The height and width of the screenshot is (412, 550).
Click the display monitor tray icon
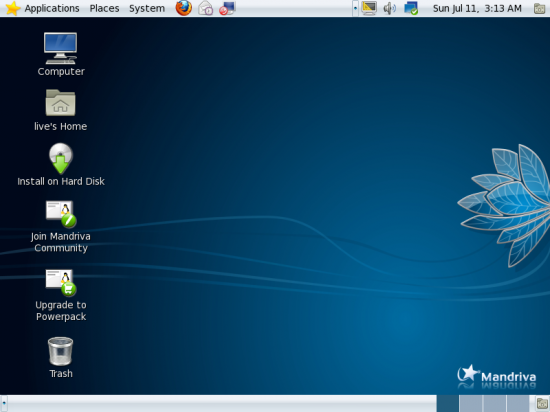[x=369, y=8]
